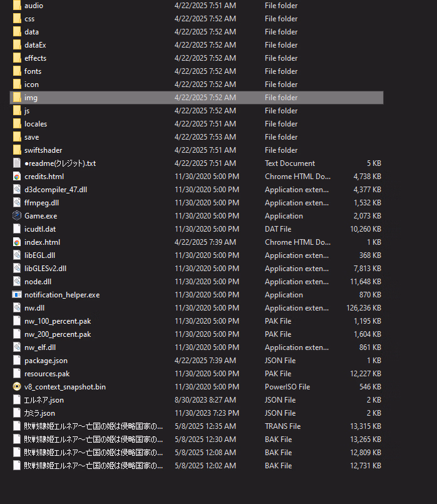Click the Chrome icon beside index.html
The height and width of the screenshot is (504, 437).
click(x=17, y=242)
